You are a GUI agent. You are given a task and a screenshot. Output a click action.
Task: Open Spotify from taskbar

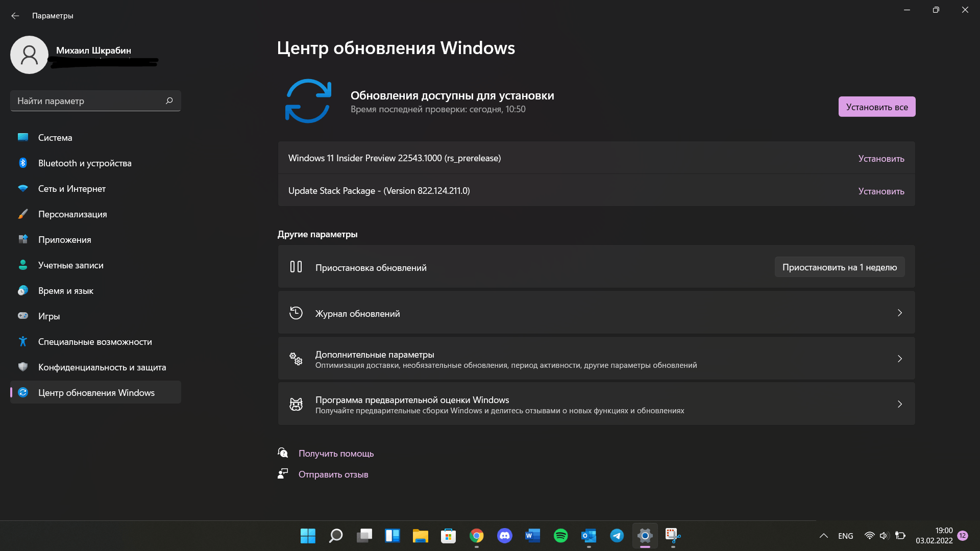point(561,536)
